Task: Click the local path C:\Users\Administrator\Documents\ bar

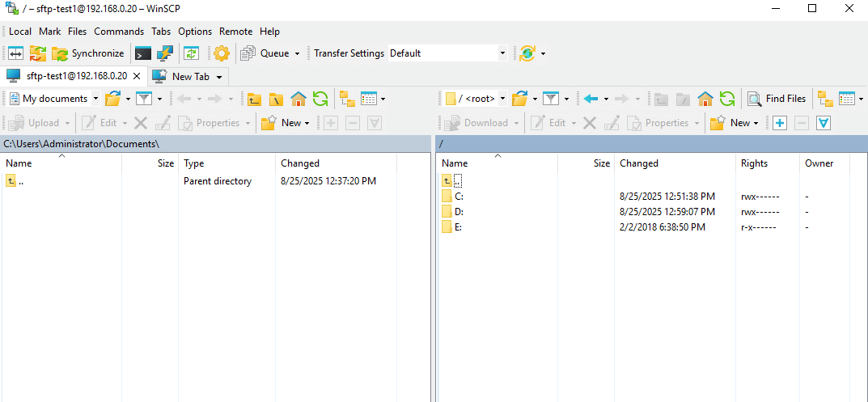Action: (x=216, y=144)
